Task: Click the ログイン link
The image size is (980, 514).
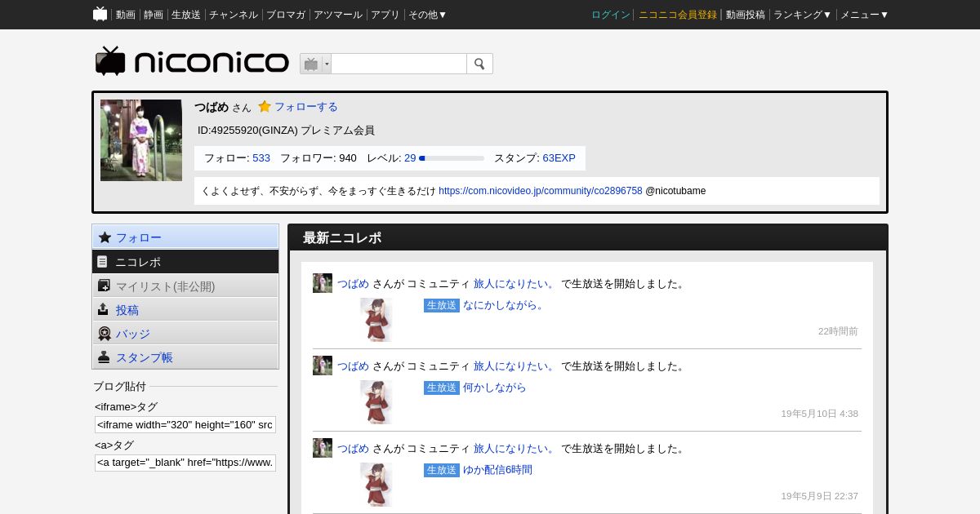Action: tap(611, 15)
